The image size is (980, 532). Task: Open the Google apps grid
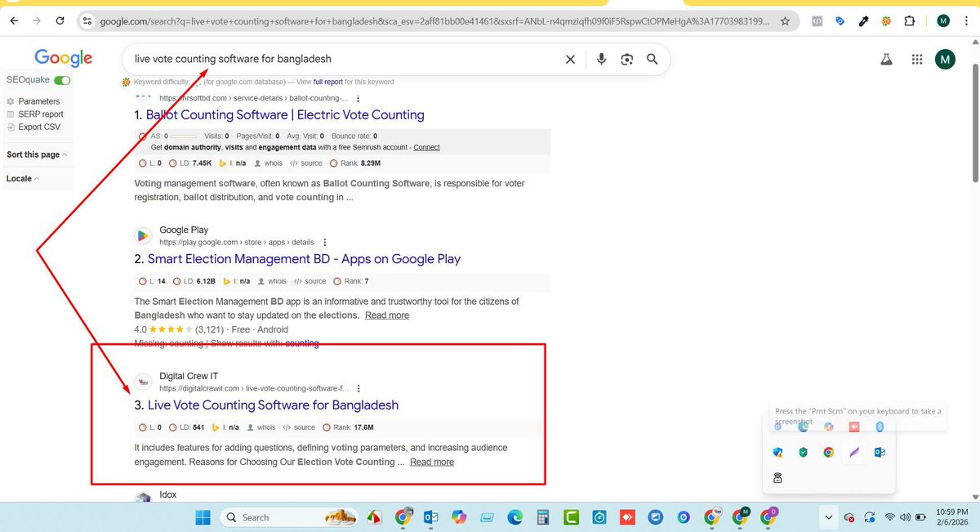coord(917,59)
